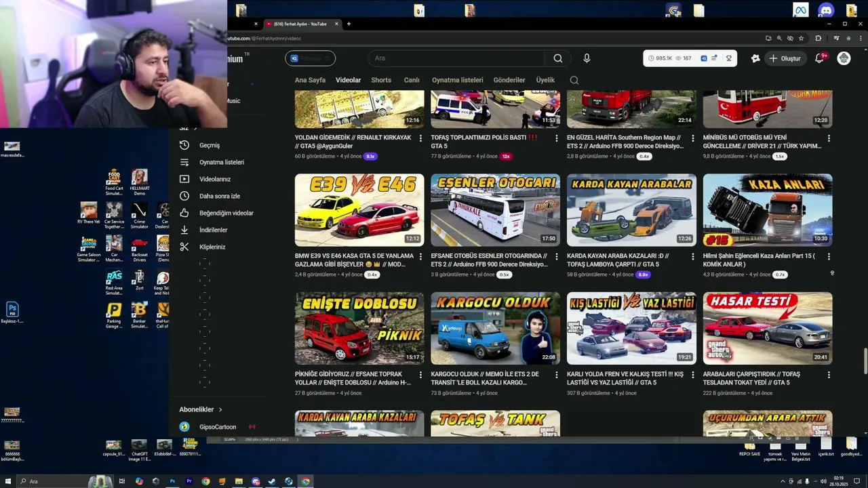Open the Zort game desktop shortcut
Image resolution: width=868 pixels, height=488 pixels.
click(139, 280)
